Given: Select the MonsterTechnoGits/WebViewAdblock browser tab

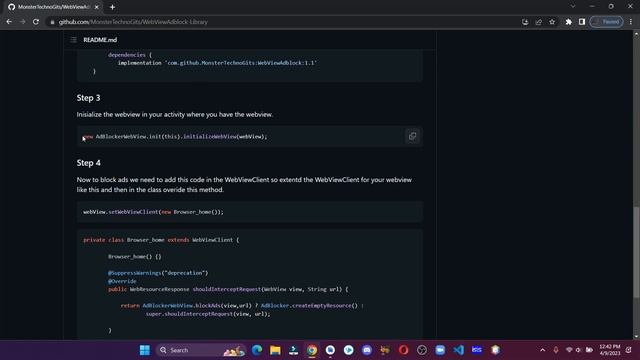Looking at the screenshot, I should pyautogui.click(x=53, y=7).
